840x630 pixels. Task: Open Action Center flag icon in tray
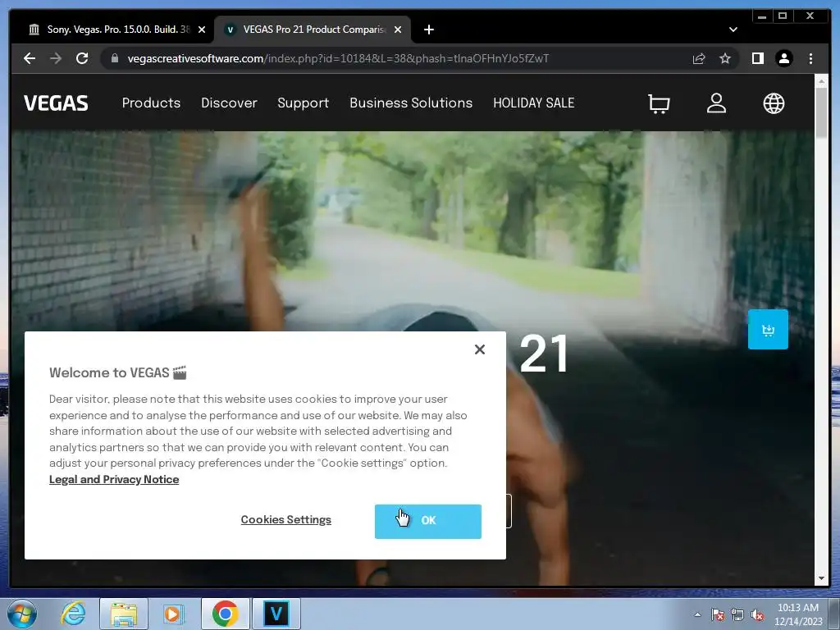coord(718,614)
